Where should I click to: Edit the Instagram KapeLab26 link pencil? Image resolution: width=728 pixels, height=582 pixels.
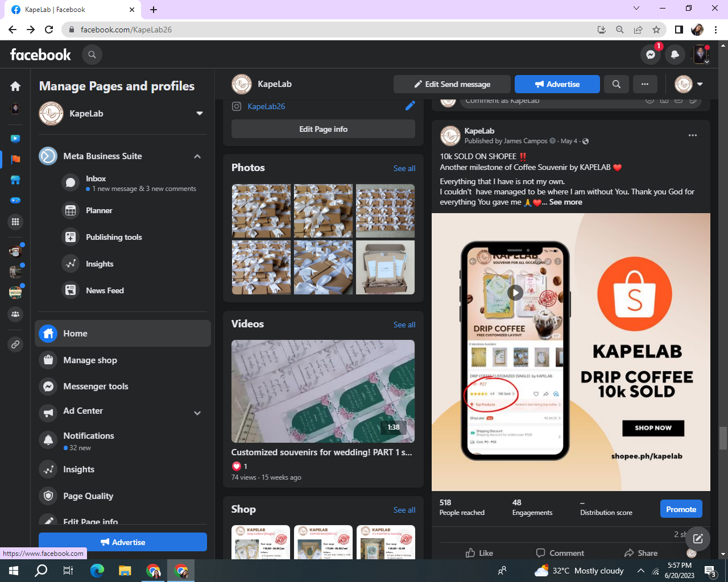pyautogui.click(x=410, y=106)
